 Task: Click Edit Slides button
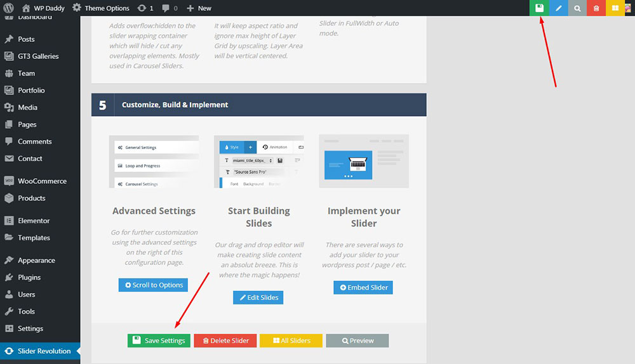click(258, 297)
